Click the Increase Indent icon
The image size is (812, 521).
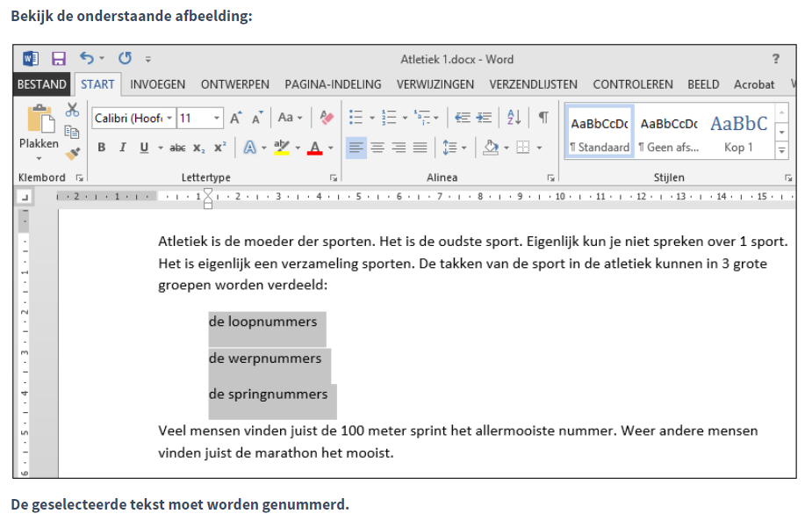484,118
